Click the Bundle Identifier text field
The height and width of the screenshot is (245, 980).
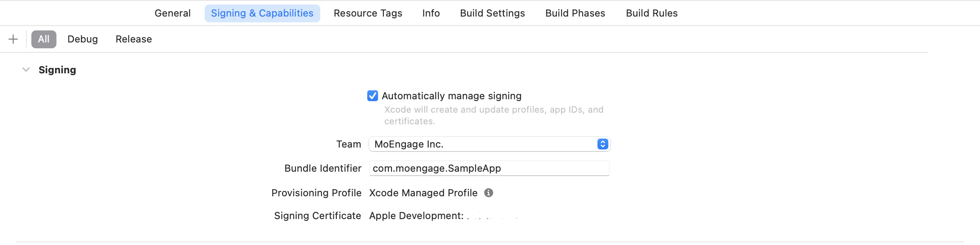coord(489,169)
